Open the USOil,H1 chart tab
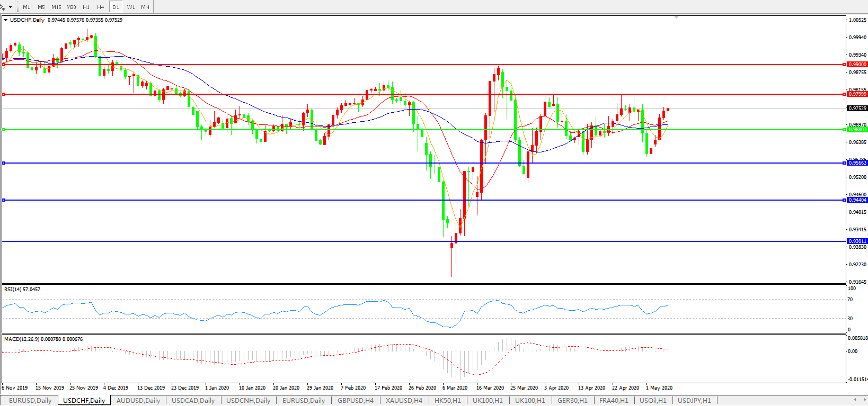868x406 pixels. pos(652,401)
